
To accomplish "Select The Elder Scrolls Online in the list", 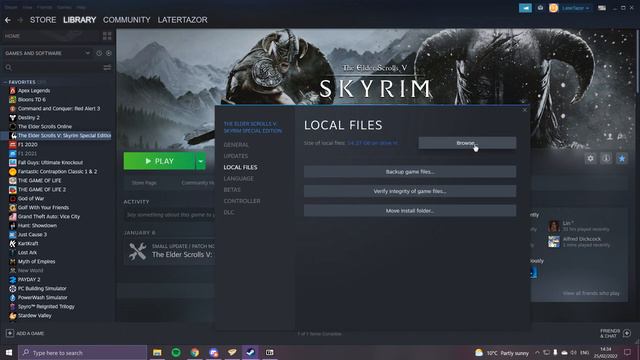I will pyautogui.click(x=45, y=127).
